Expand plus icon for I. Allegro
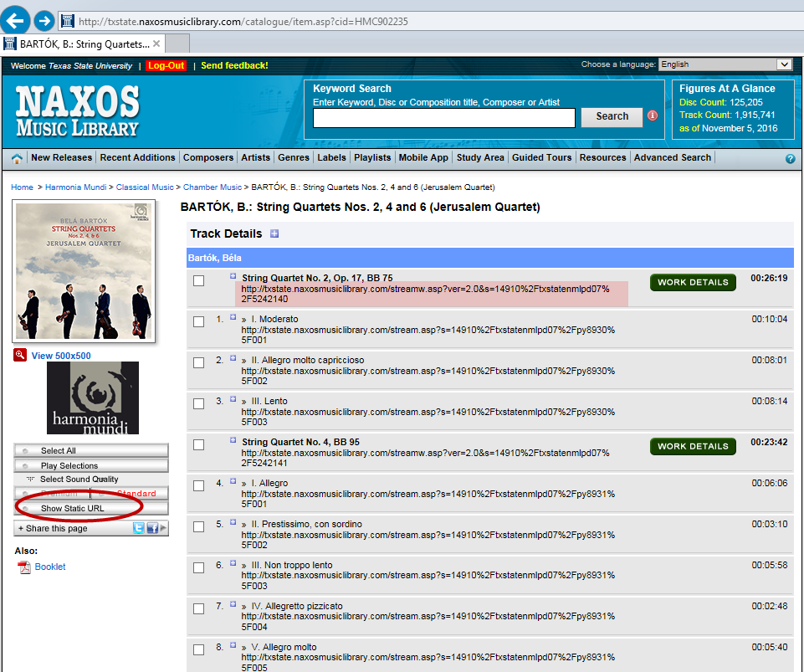This screenshot has height=672, width=804. (x=233, y=481)
